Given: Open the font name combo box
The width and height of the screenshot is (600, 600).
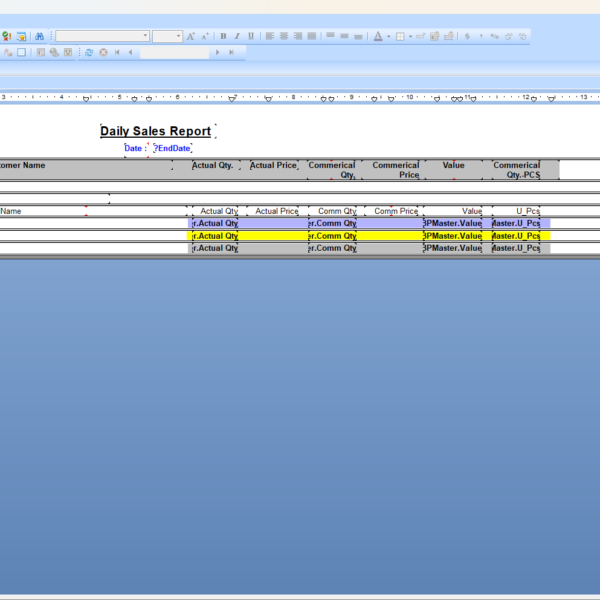Looking at the screenshot, I should pos(102,36).
